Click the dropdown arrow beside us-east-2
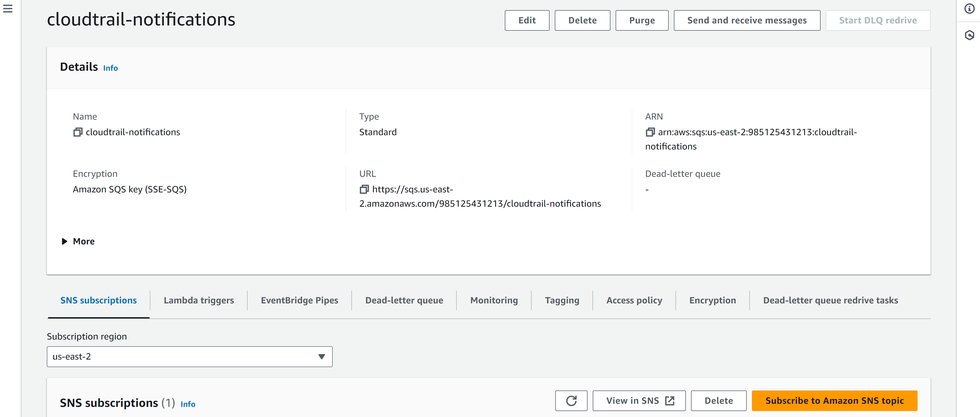980x417 pixels. point(321,356)
